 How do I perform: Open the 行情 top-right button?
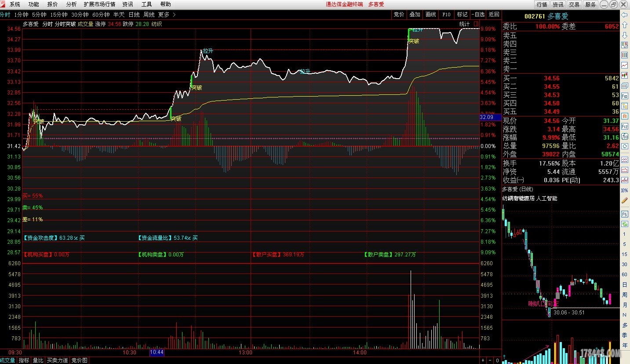542,4
